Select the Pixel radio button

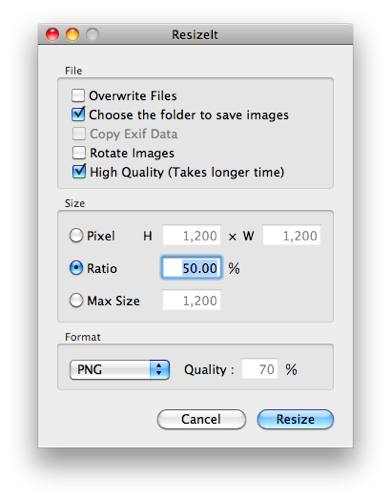tap(76, 235)
